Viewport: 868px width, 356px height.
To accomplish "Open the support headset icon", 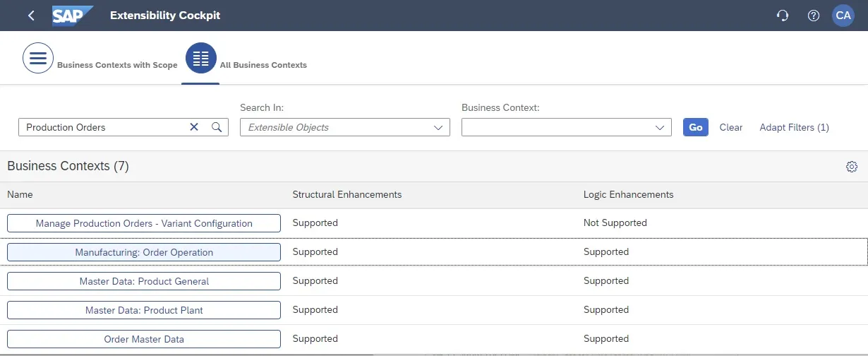I will [783, 16].
